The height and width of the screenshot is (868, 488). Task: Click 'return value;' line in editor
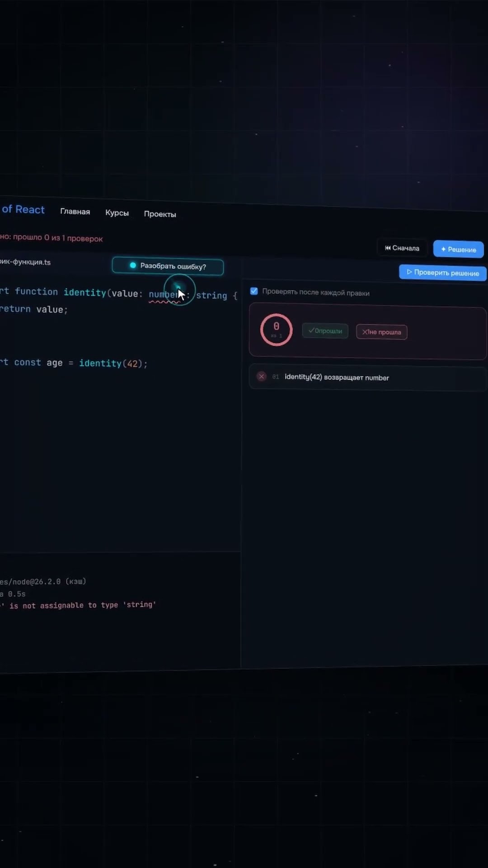[x=34, y=309]
